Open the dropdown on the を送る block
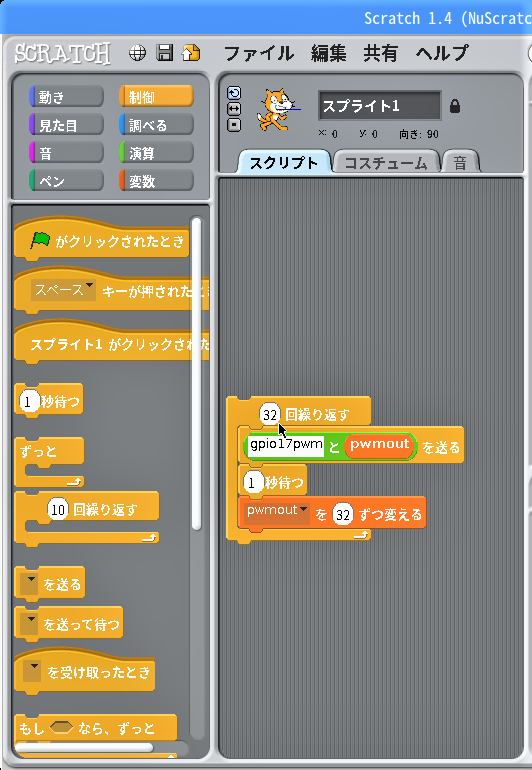This screenshot has width=532, height=770. pyautogui.click(x=31, y=584)
